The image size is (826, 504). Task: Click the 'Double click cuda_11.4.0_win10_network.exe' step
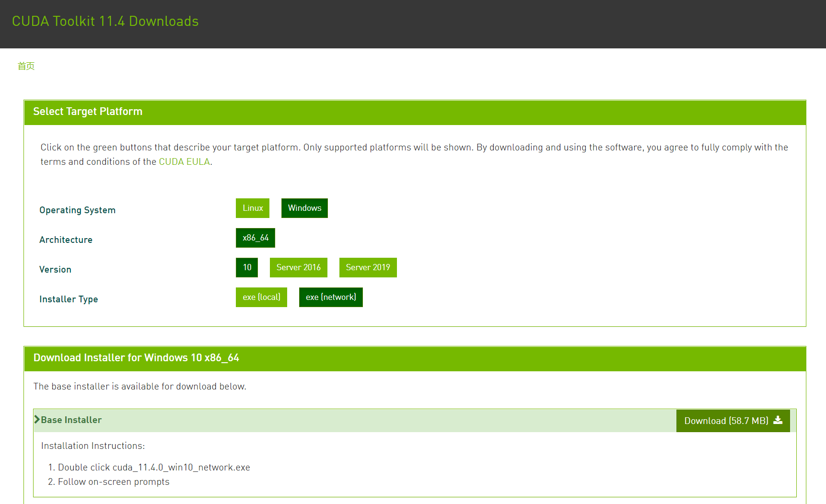(x=154, y=467)
